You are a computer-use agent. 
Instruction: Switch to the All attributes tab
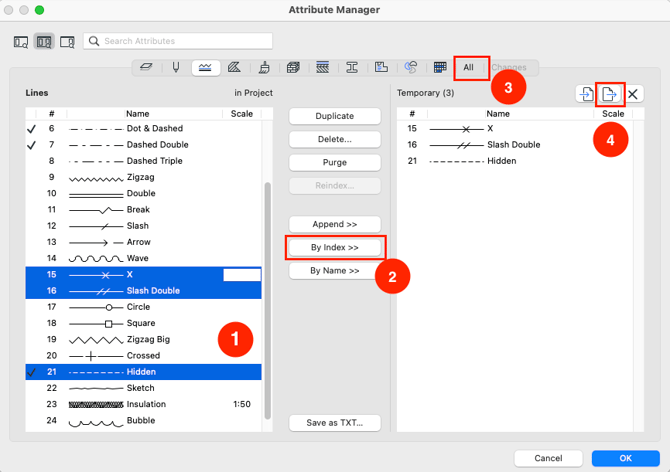(468, 68)
